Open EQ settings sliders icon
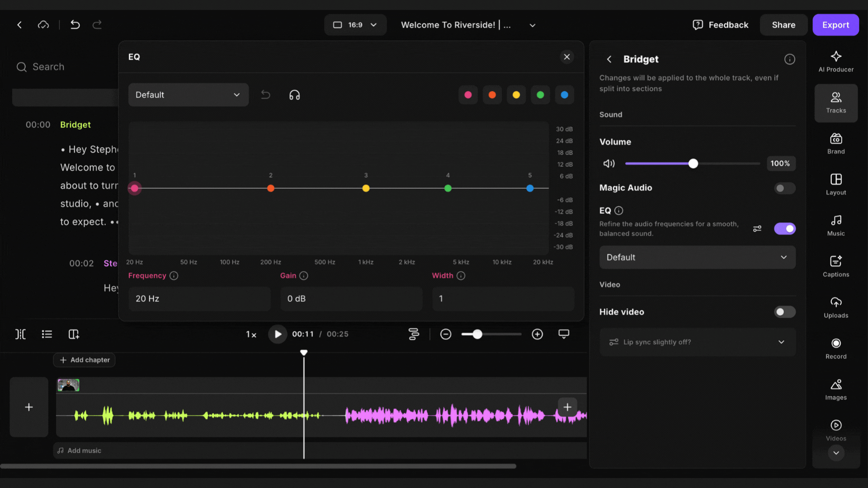This screenshot has height=488, width=868. (757, 229)
